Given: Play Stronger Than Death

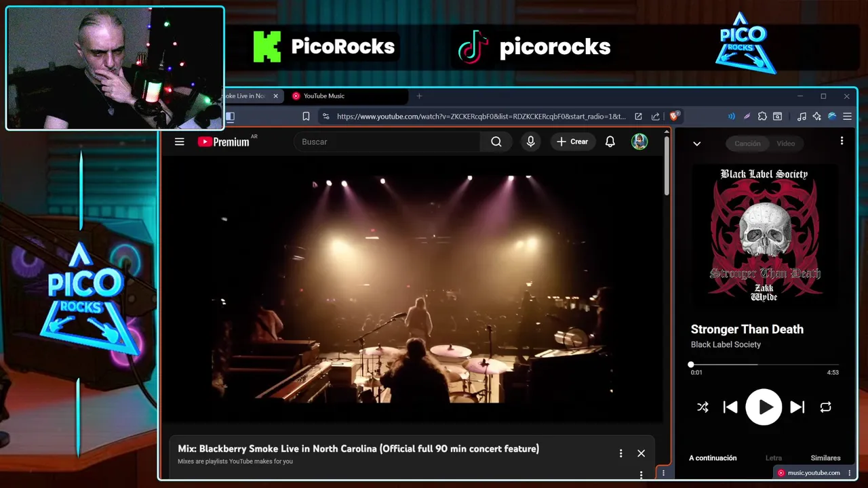Looking at the screenshot, I should (764, 407).
